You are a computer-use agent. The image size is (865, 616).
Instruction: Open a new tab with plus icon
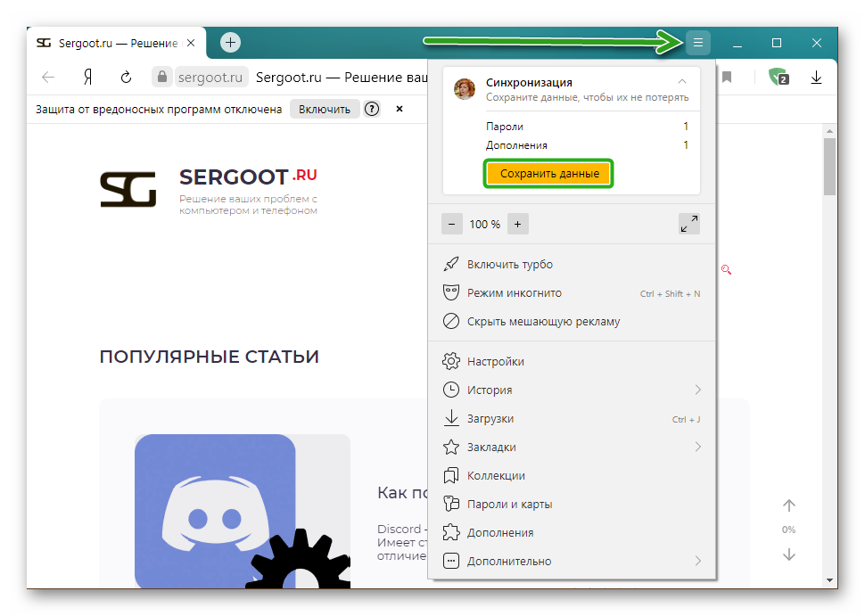click(230, 42)
